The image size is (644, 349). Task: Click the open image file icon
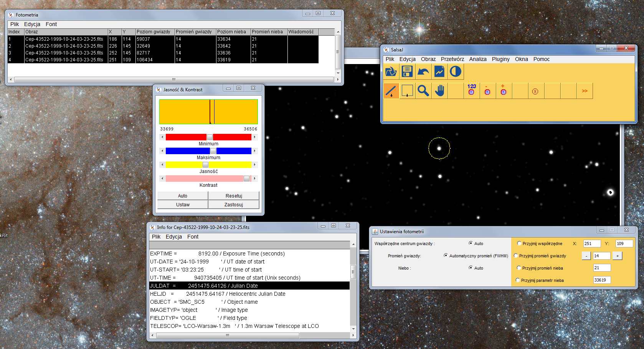click(391, 72)
